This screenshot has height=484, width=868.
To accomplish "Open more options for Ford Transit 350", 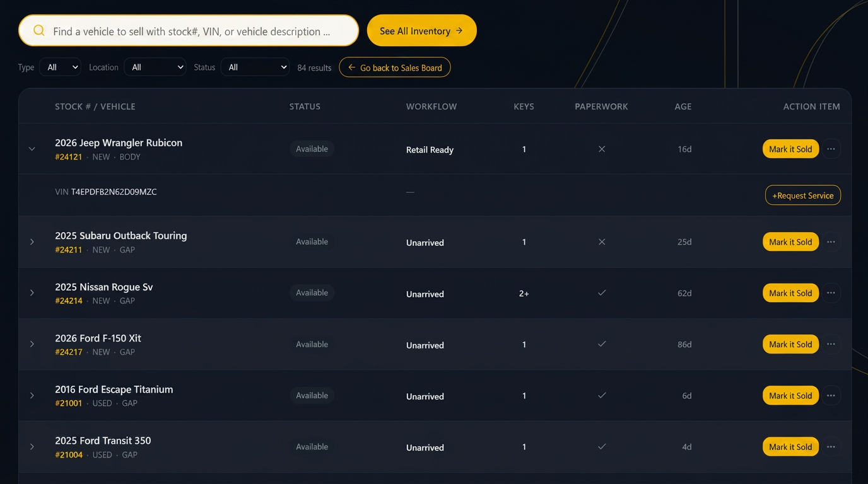I will (x=831, y=447).
